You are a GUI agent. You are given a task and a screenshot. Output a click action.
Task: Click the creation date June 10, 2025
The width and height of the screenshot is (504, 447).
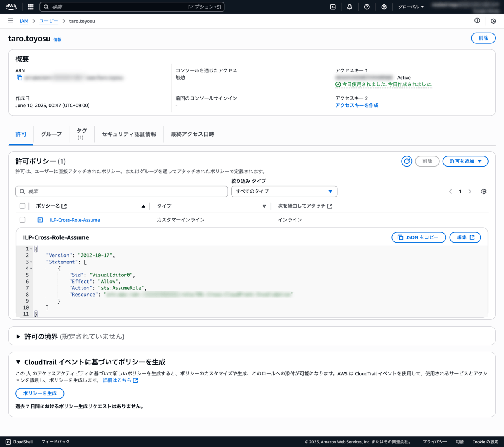click(52, 106)
